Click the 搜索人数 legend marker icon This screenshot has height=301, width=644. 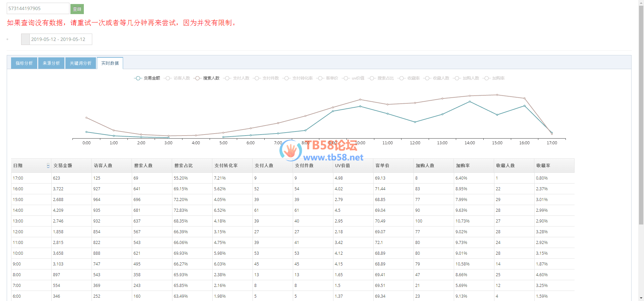[197, 78]
